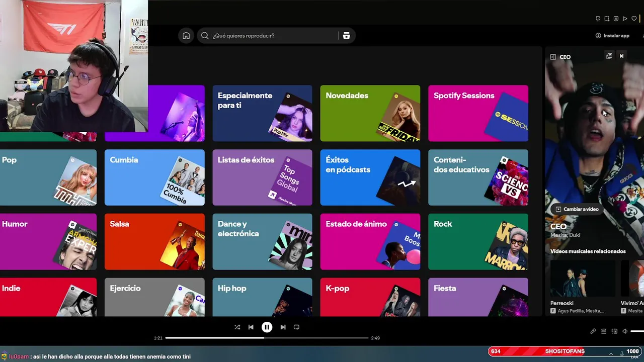This screenshot has width=644, height=362.
Task: Open the play queue icon
Action: 603,331
